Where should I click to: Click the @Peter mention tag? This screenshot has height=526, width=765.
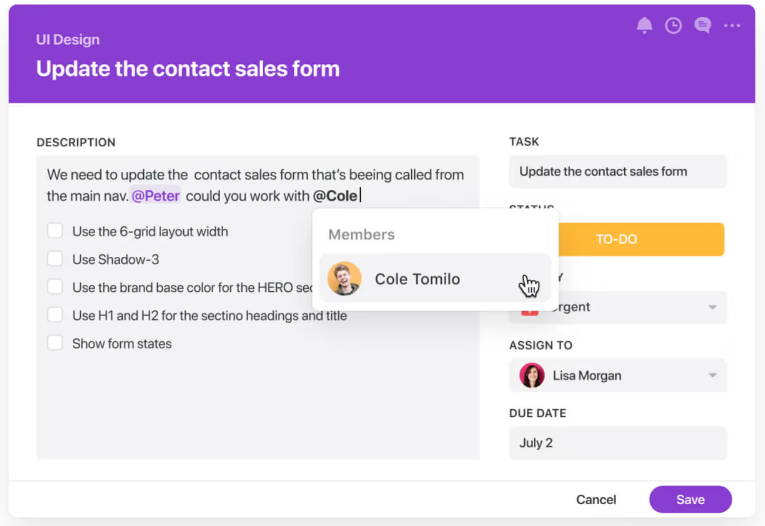click(156, 196)
